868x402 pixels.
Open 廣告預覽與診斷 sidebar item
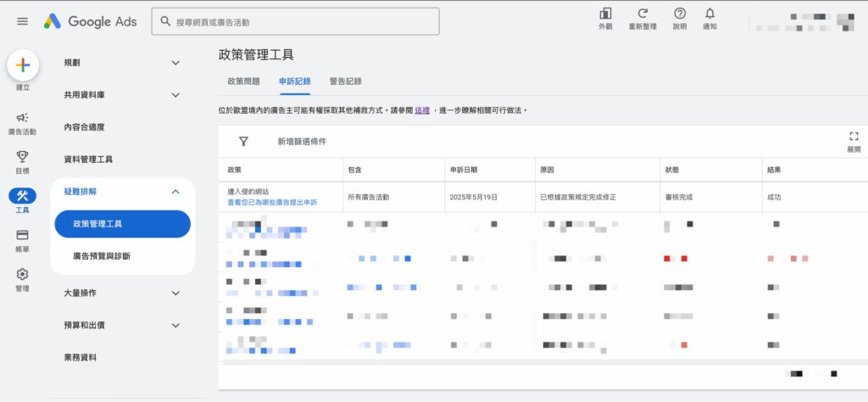(102, 256)
